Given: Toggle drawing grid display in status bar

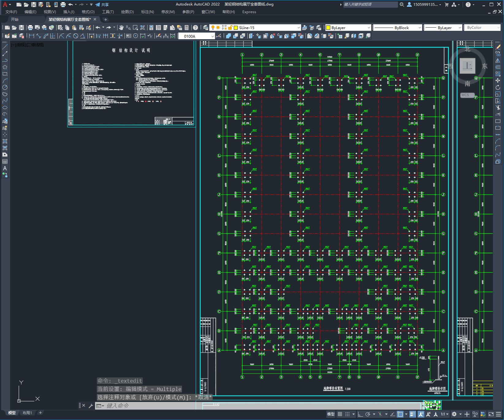Looking at the screenshot, I should point(340,414).
